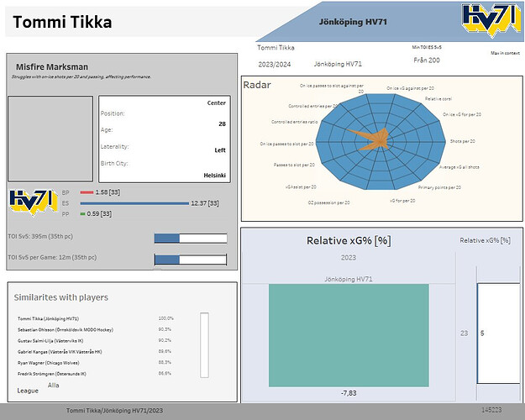Click the Controlled entries ratio radar label

[294, 122]
